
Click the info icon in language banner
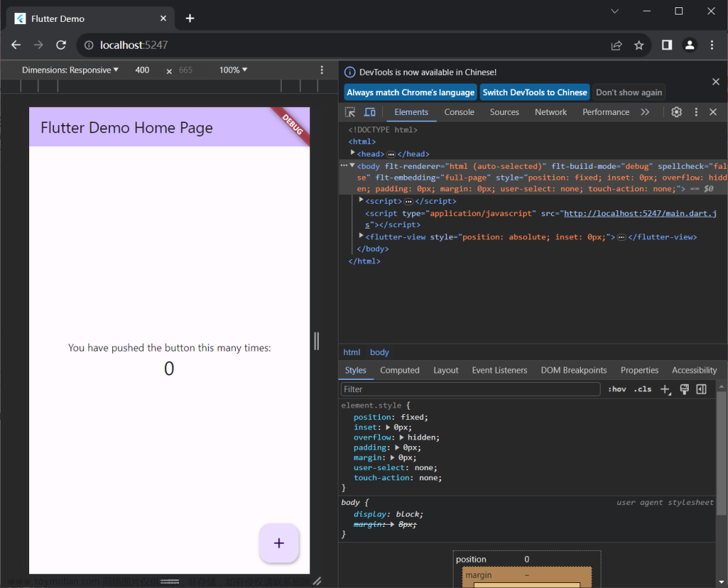point(350,72)
